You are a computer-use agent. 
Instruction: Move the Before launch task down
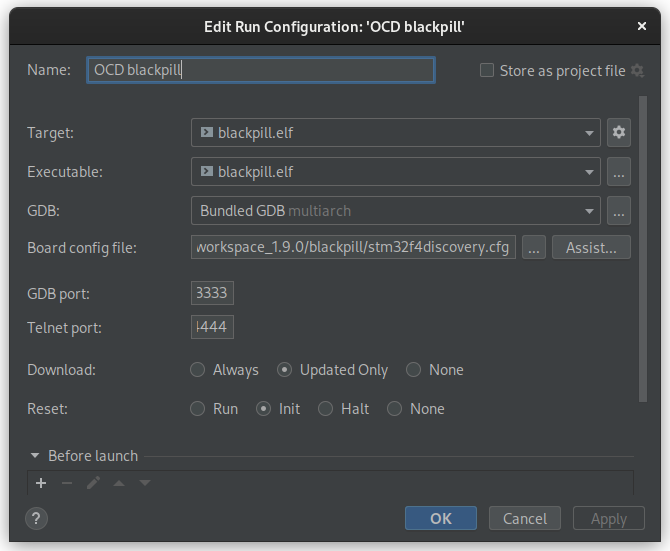tap(145, 483)
